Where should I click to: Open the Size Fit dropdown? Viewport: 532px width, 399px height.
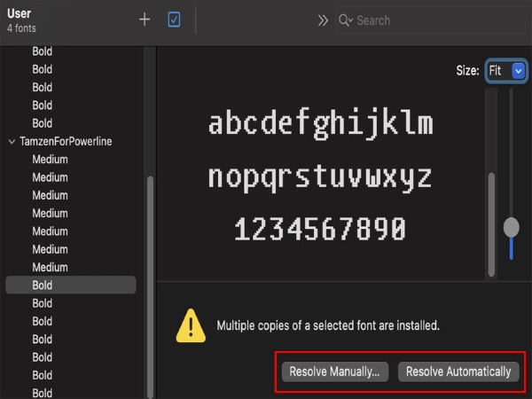(x=506, y=71)
